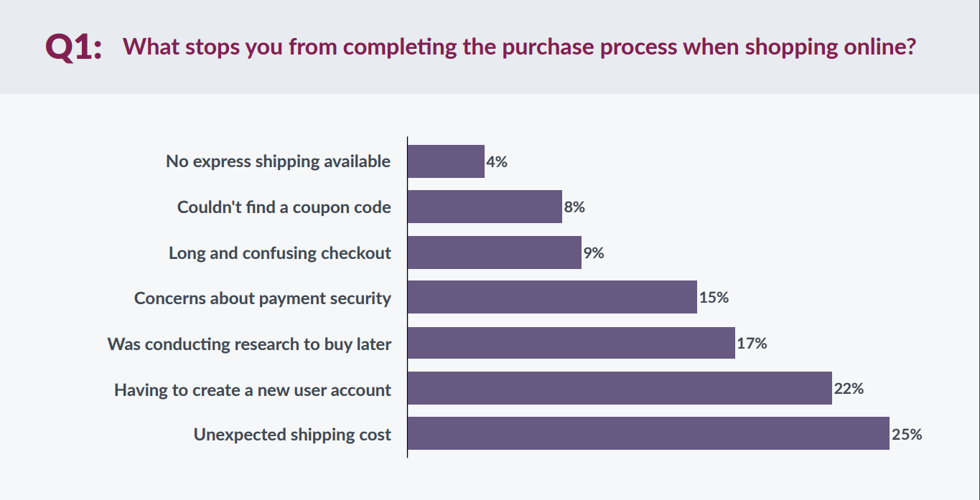Viewport: 980px width, 500px height.
Task: Click the 4% data value
Action: [x=497, y=162]
